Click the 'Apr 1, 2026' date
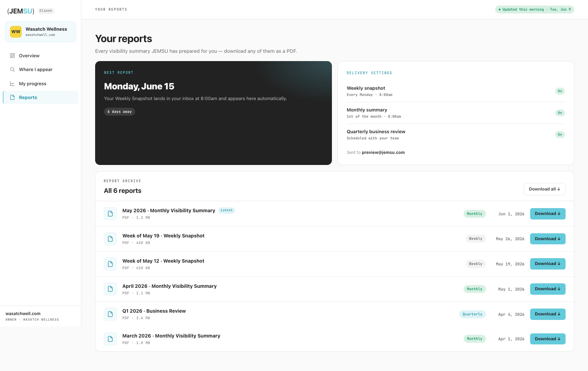This screenshot has width=588, height=371. (511, 339)
